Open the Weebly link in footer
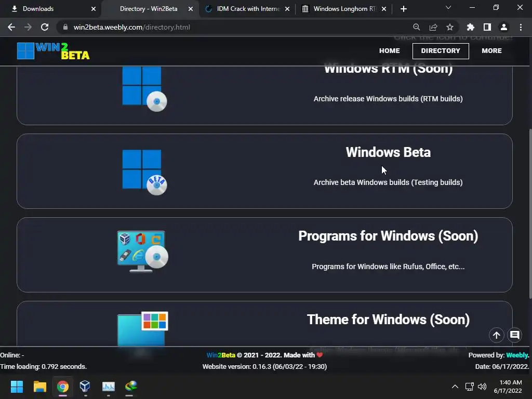Screen dimensions: 532x399 tap(517, 355)
